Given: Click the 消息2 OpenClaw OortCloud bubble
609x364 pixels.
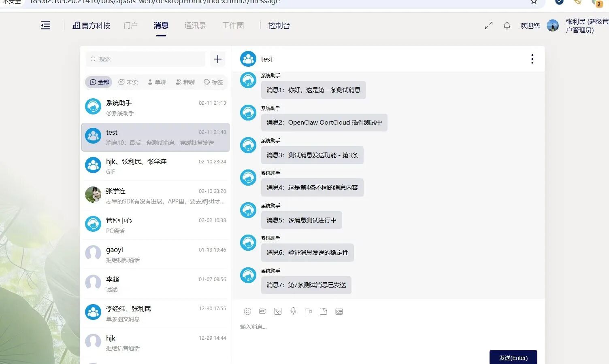Looking at the screenshot, I should 324,122.
